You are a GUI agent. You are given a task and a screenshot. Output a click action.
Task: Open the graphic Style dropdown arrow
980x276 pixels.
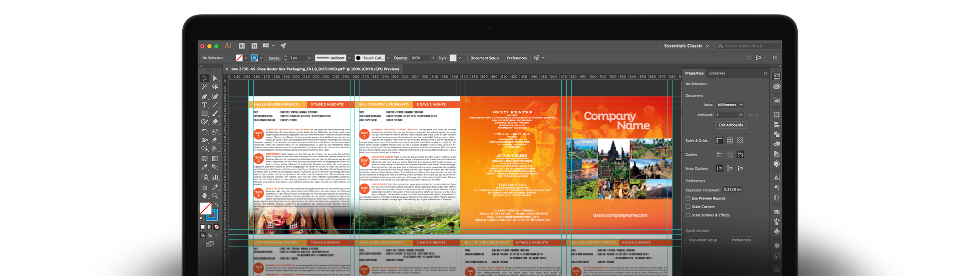pos(460,58)
